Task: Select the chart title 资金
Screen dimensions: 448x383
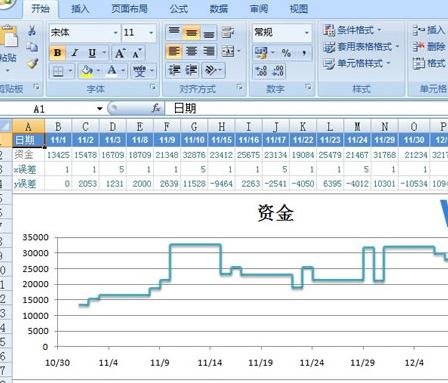Action: pos(275,213)
